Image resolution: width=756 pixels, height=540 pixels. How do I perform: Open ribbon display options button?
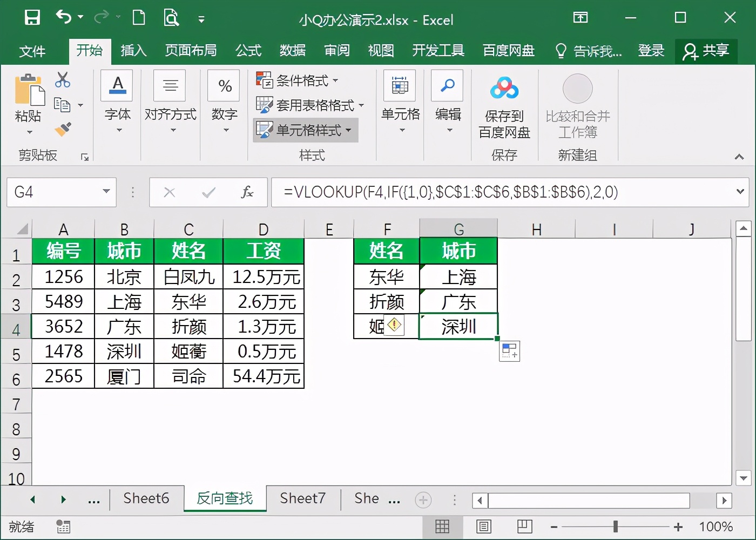point(580,18)
